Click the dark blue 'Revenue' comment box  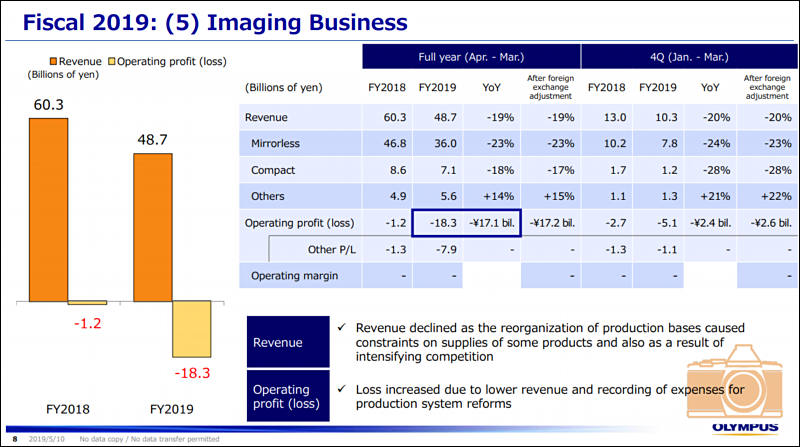[x=288, y=342]
